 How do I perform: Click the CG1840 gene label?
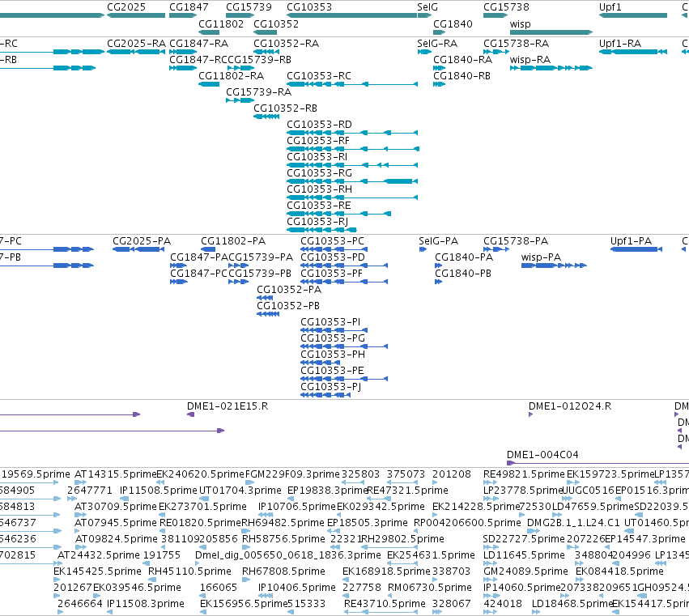(453, 23)
